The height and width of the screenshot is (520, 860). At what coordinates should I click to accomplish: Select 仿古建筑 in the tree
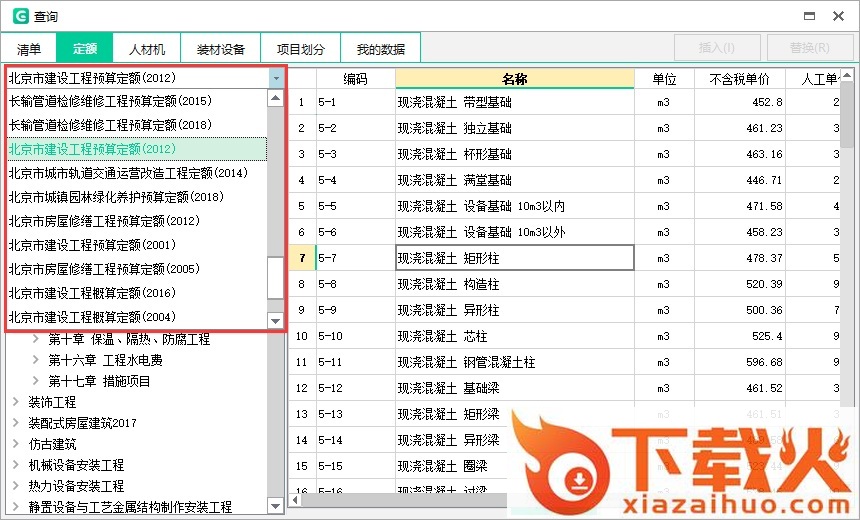pos(52,444)
